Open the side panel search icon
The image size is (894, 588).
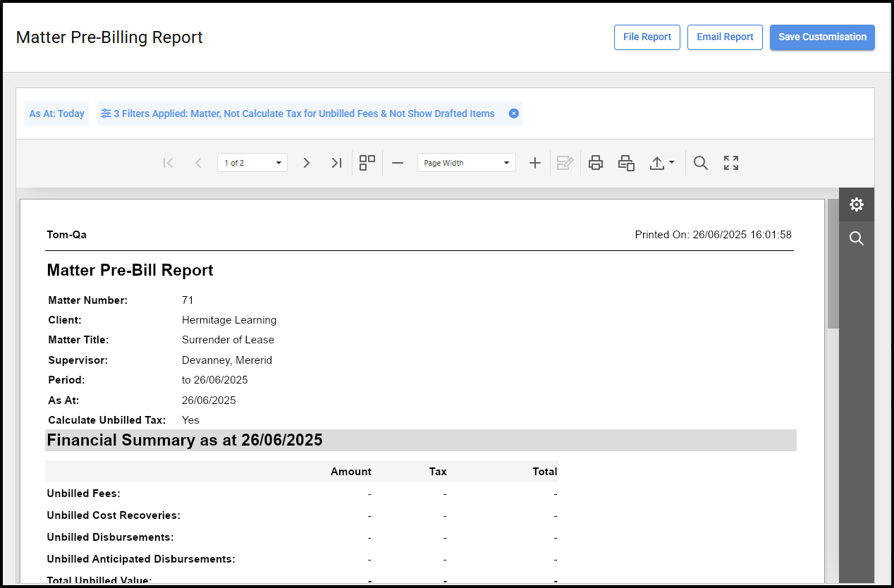pos(856,239)
